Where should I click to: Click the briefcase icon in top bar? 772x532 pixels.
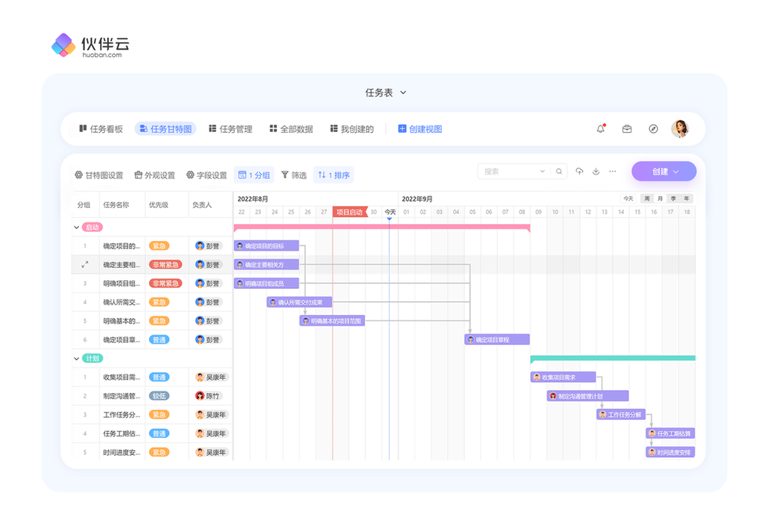pos(627,129)
